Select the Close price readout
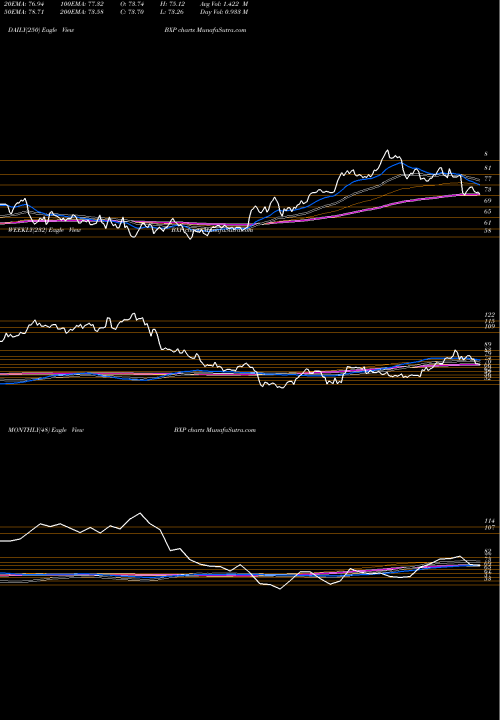Screen dimensions: 500x720 pyautogui.click(x=134, y=12)
